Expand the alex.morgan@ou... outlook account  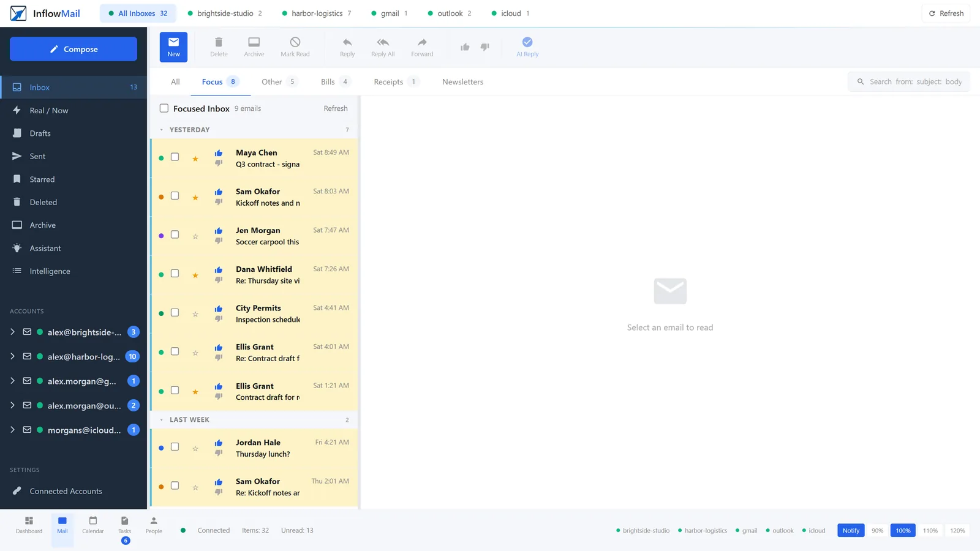12,405
